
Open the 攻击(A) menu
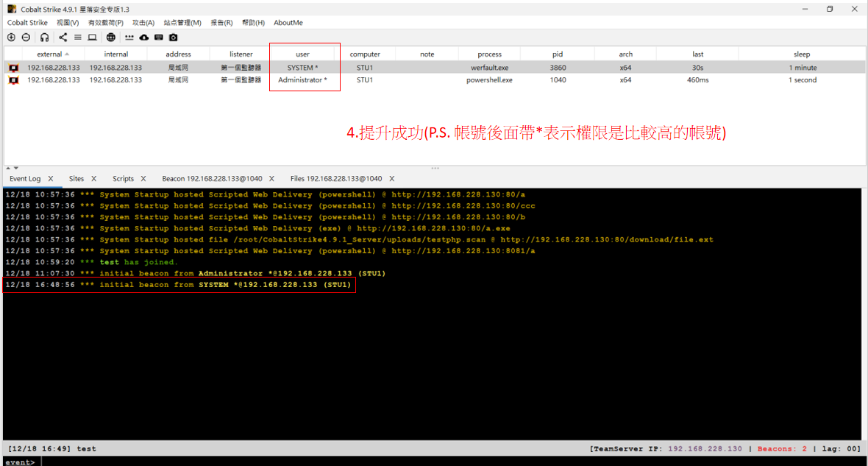pyautogui.click(x=143, y=23)
